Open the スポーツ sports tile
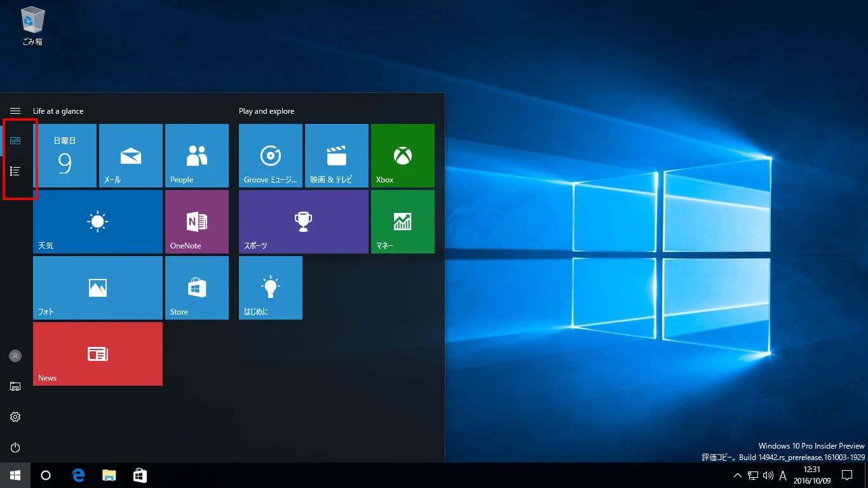The width and height of the screenshot is (868, 488). [x=304, y=222]
